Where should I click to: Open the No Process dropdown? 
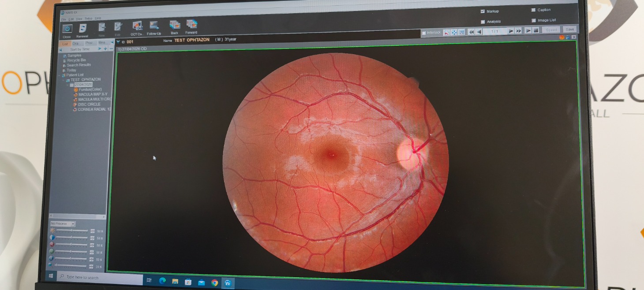(63, 224)
